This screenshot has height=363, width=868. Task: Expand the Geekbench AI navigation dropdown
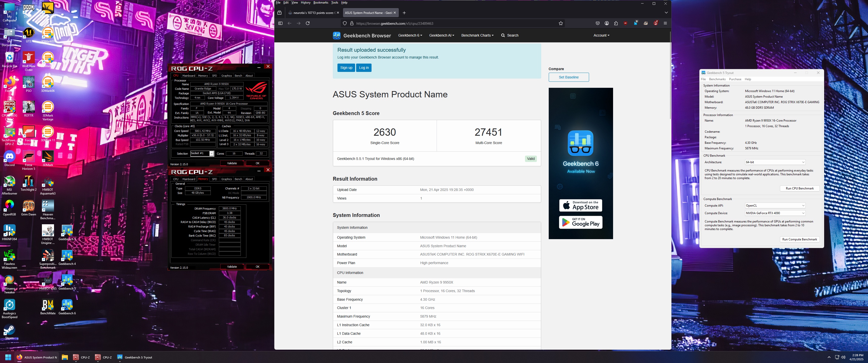[441, 35]
